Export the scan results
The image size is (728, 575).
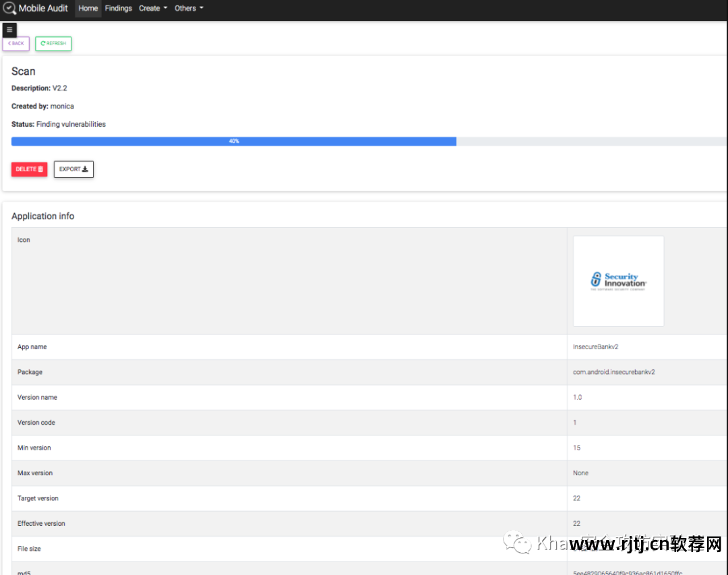pyautogui.click(x=73, y=169)
